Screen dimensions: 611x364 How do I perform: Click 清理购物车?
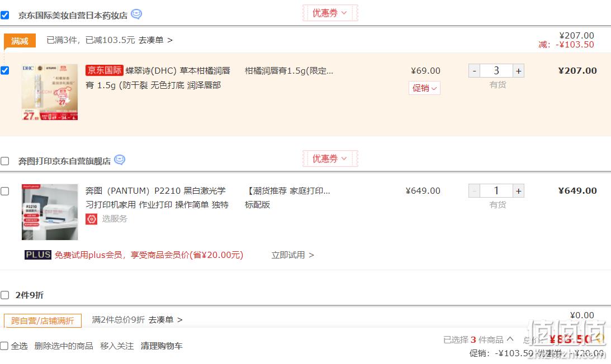162,346
